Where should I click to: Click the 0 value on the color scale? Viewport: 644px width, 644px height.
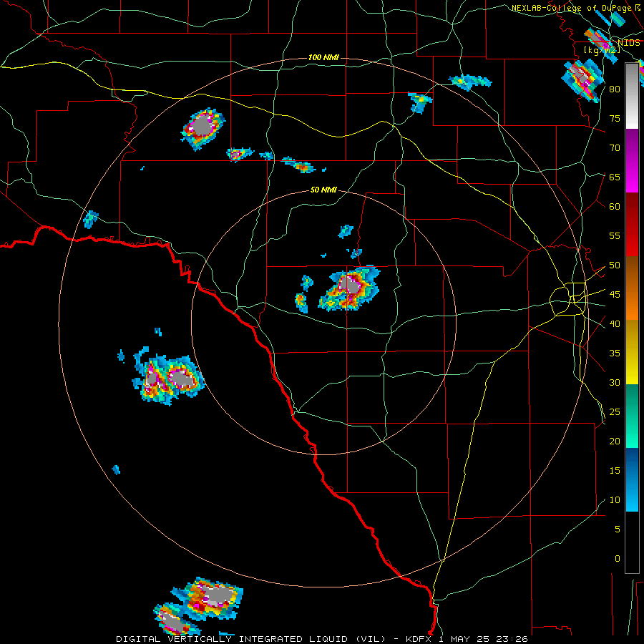coord(618,559)
